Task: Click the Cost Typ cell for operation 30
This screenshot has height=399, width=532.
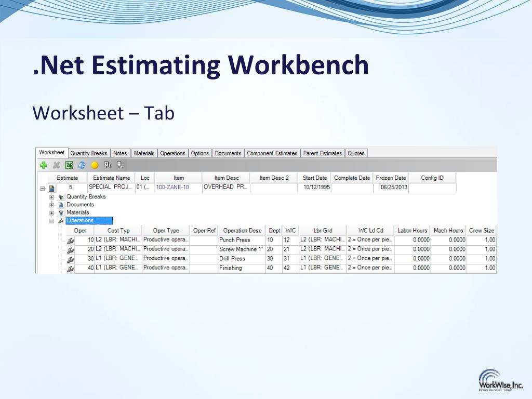Action: (118, 259)
